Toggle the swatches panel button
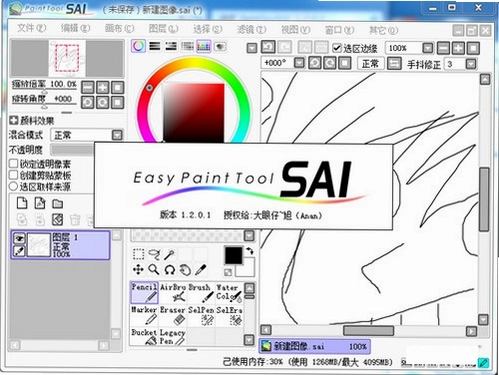Screen dimensions: 499x375 [204, 46]
